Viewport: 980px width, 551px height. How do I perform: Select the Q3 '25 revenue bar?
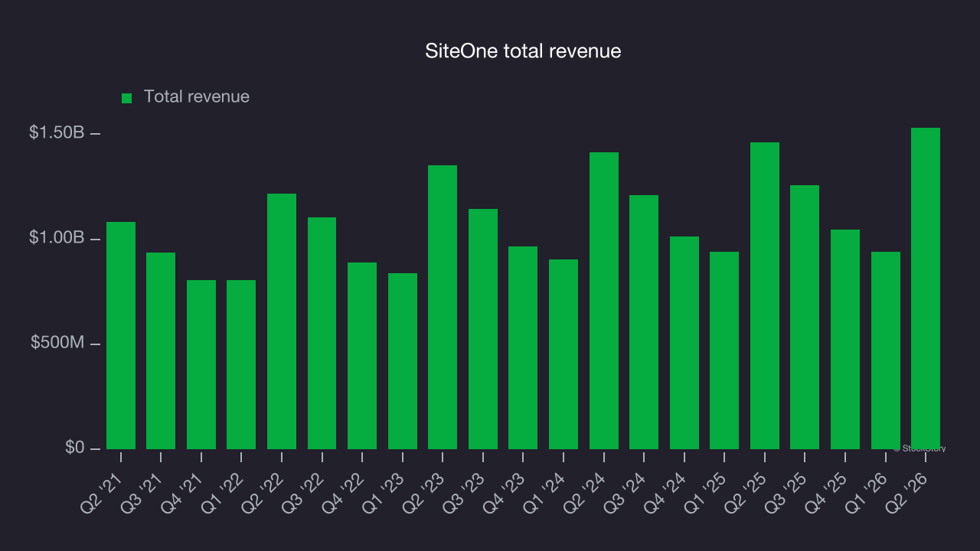click(x=805, y=317)
